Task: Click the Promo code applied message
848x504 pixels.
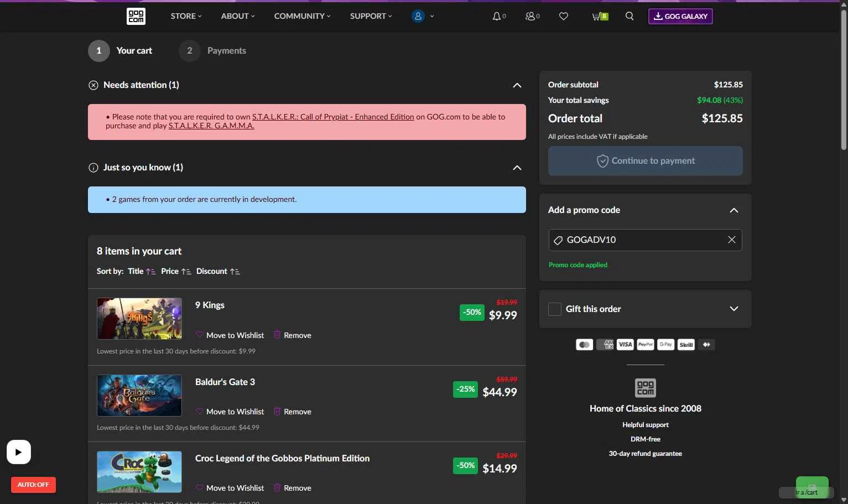Action: [578, 265]
